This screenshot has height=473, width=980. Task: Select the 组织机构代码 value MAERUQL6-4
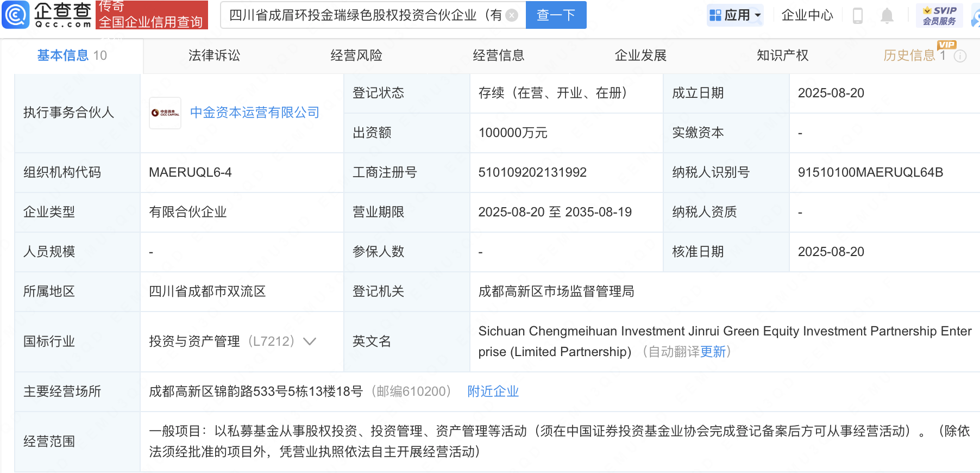(x=190, y=172)
